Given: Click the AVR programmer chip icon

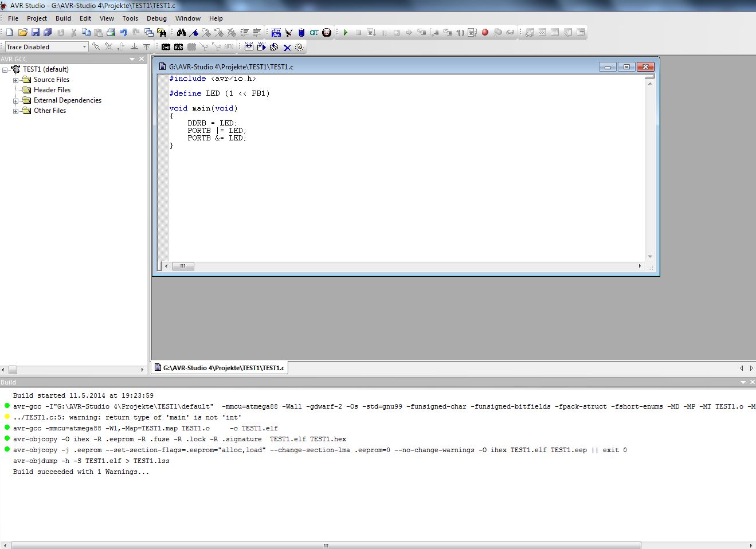Looking at the screenshot, I should pos(178,47).
